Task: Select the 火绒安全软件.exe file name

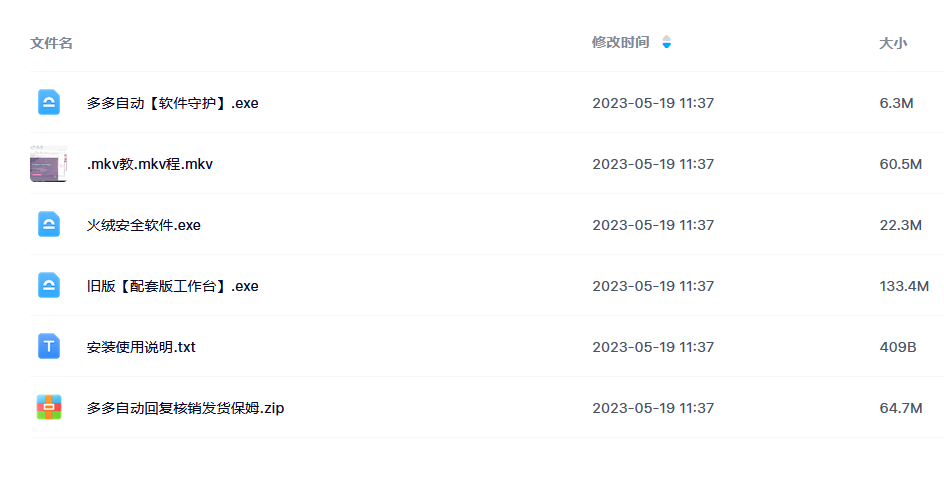Action: (x=143, y=225)
